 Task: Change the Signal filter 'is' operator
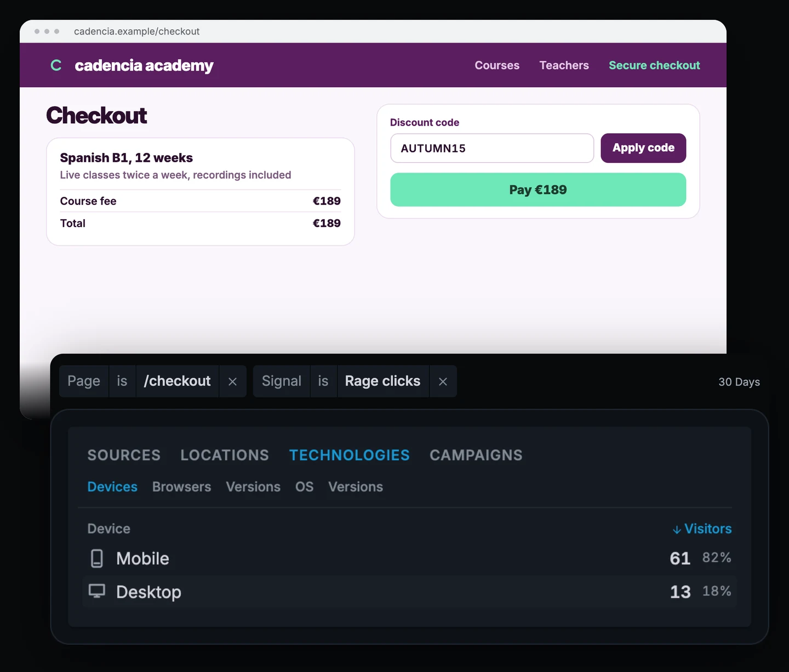tap(323, 381)
